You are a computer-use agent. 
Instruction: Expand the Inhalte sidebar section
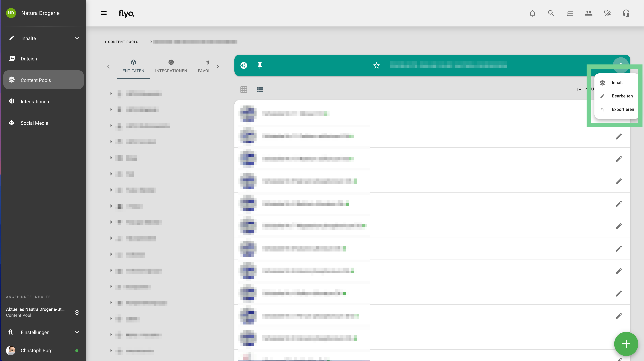[77, 38]
